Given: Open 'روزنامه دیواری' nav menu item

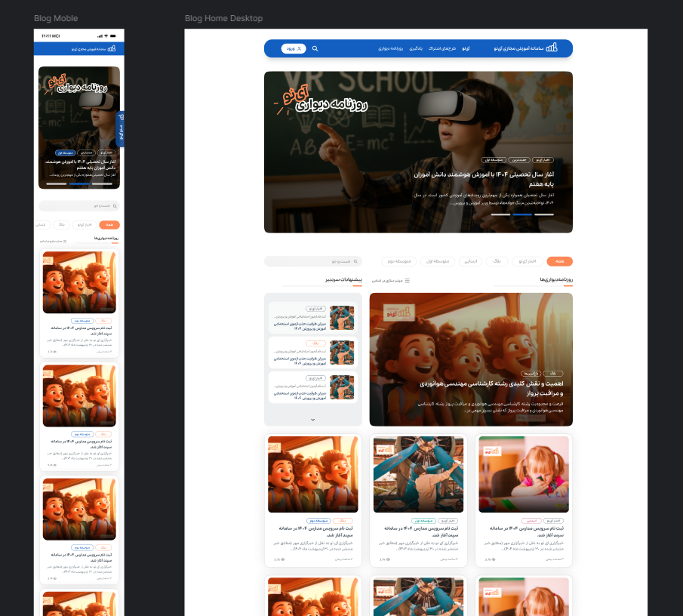Looking at the screenshot, I should tap(390, 48).
